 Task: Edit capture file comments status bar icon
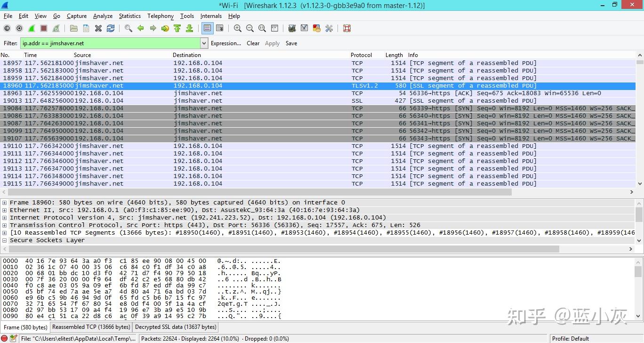click(14, 338)
